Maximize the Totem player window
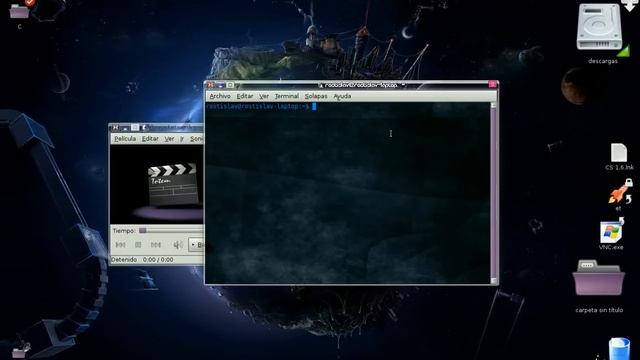 pyautogui.click(x=135, y=128)
